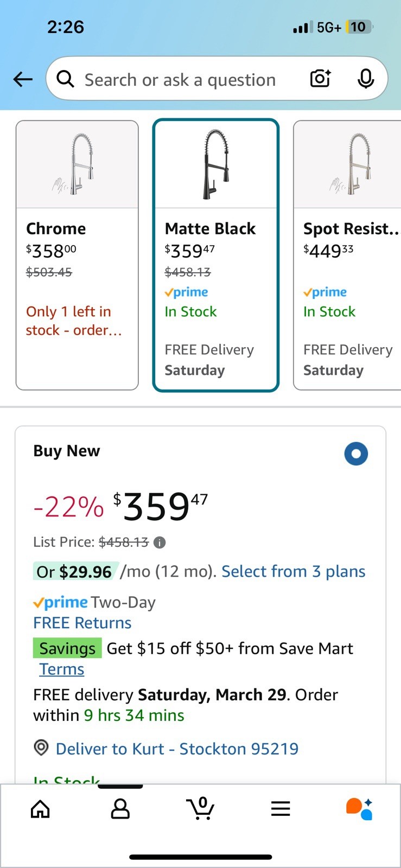Image resolution: width=401 pixels, height=868 pixels.
Task: Open the Rufus AI assistant icon
Action: pyautogui.click(x=359, y=809)
